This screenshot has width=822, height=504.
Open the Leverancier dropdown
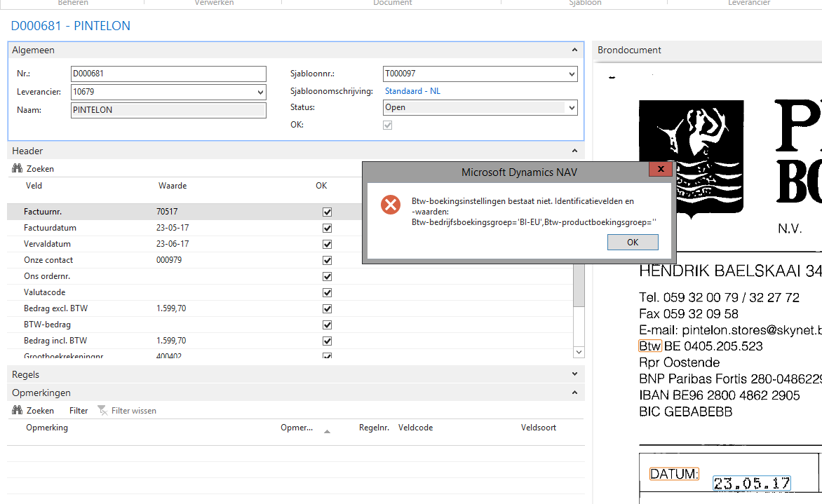tap(260, 93)
